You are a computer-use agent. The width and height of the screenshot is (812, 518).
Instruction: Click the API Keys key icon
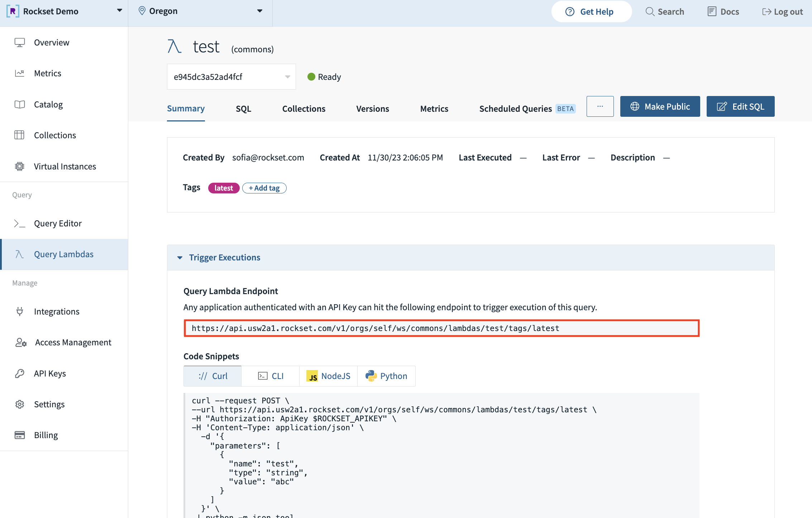(19, 374)
